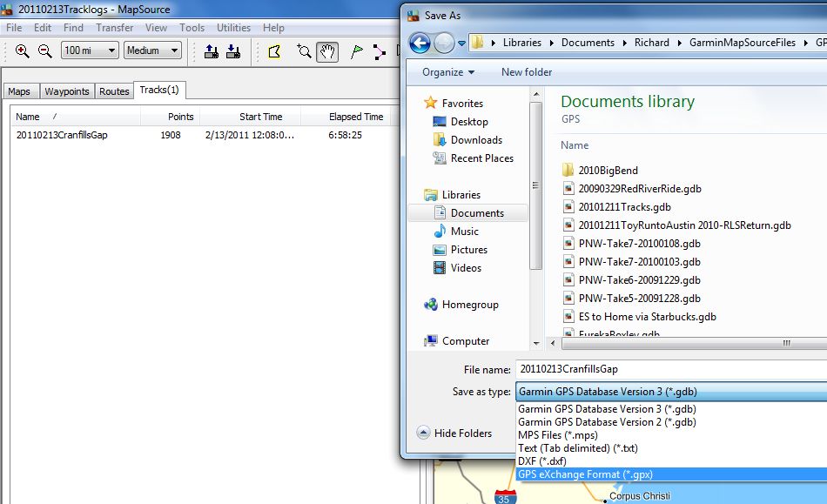Click Hide Folders in Save As dialog

click(x=454, y=433)
